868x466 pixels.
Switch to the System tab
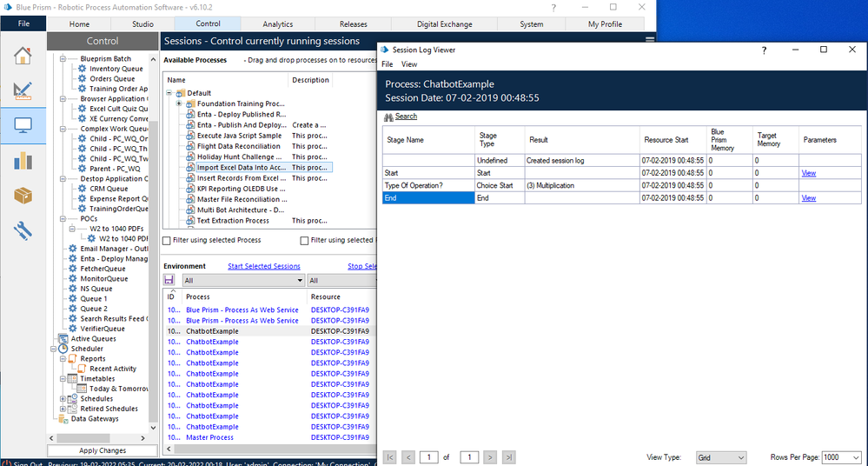point(532,23)
